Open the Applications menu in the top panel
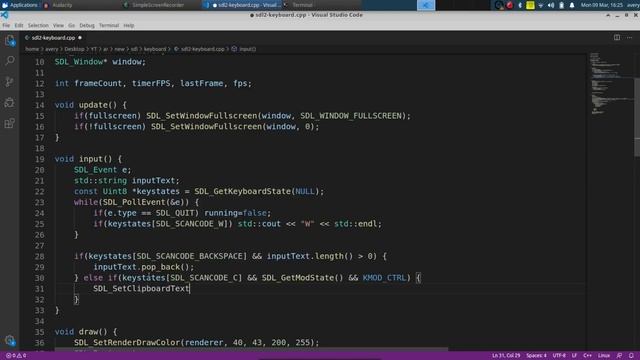 20,5
